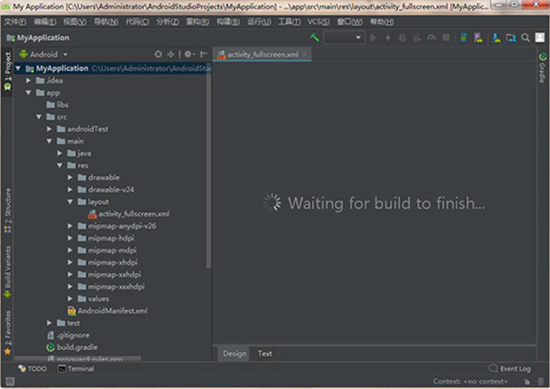This screenshot has width=550, height=389.
Task: Toggle the Build Variants side panel
Action: [7, 272]
